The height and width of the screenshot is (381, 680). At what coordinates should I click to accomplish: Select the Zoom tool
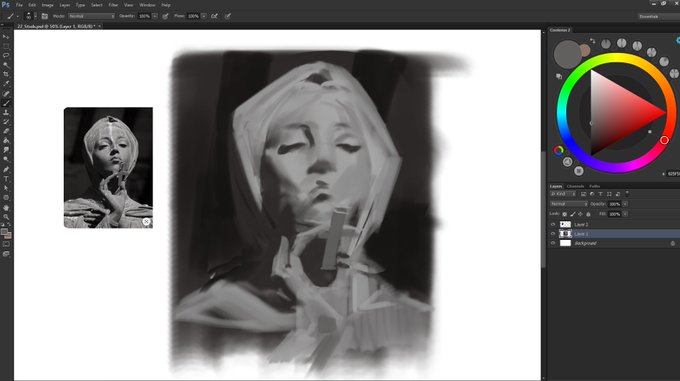[x=6, y=217]
